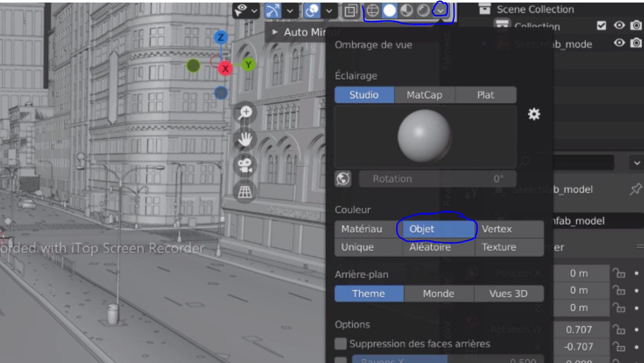Click the Collection box icon in outliner
The height and width of the screenshot is (363, 644).
click(x=503, y=26)
